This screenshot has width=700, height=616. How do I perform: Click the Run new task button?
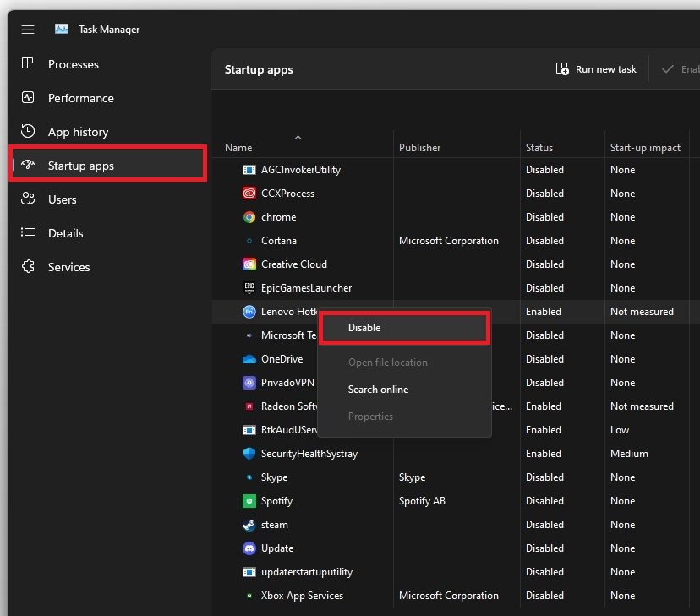(596, 69)
